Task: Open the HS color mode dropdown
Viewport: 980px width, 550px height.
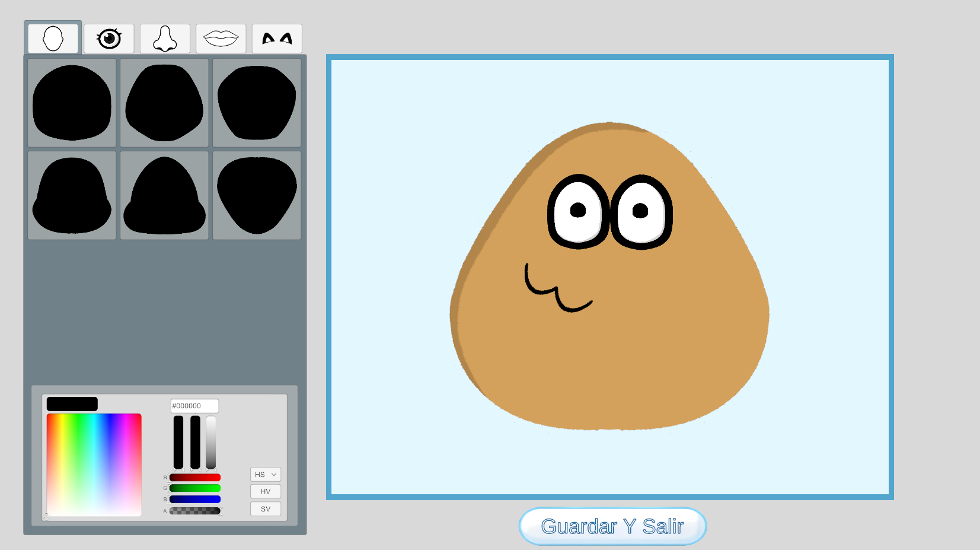Action: (x=266, y=475)
